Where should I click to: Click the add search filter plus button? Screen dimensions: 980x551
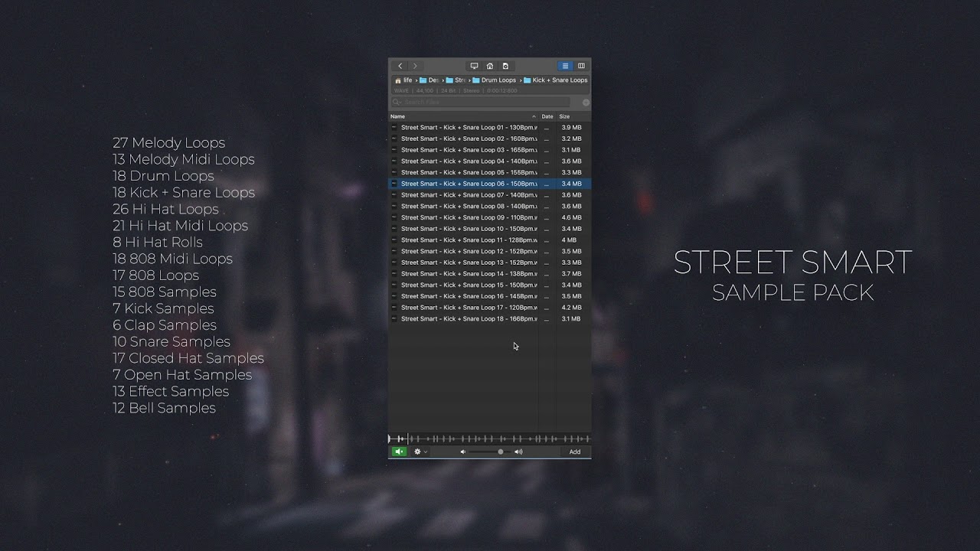pyautogui.click(x=586, y=102)
